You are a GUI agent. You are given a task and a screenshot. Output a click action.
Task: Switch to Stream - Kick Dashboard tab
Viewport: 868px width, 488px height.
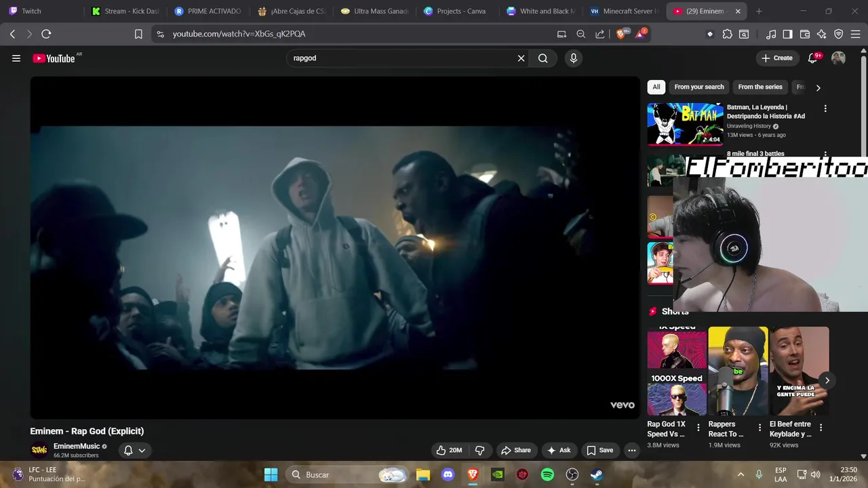pos(125,11)
